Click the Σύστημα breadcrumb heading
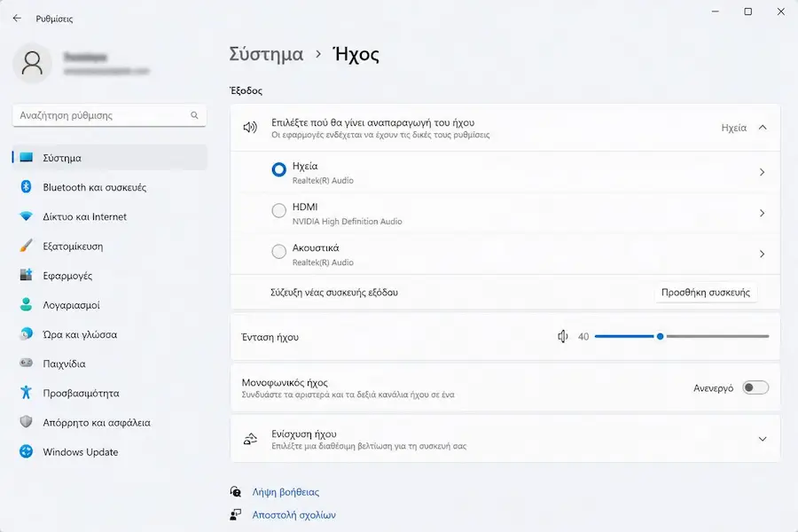Viewport: 798px width, 532px height. pos(266,54)
